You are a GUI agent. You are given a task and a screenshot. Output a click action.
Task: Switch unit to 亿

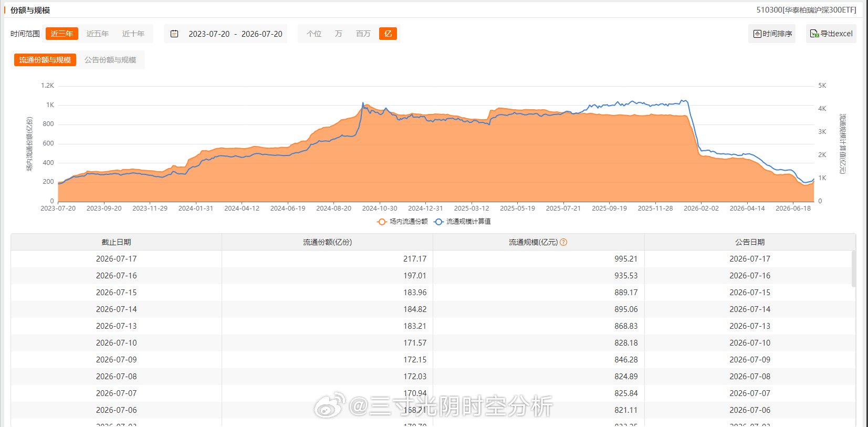click(x=388, y=34)
